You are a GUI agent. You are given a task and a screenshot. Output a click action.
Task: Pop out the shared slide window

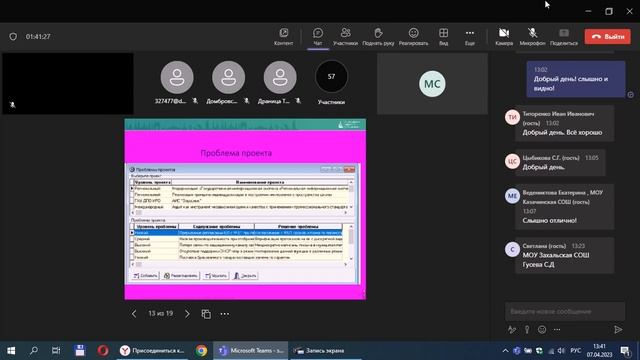206,313
